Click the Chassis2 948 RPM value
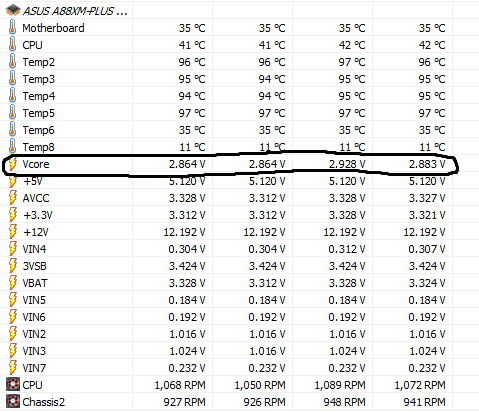This screenshot has width=479, height=412. 344,402
